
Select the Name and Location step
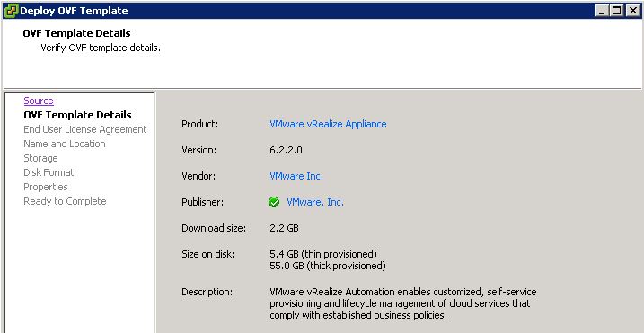(65, 144)
